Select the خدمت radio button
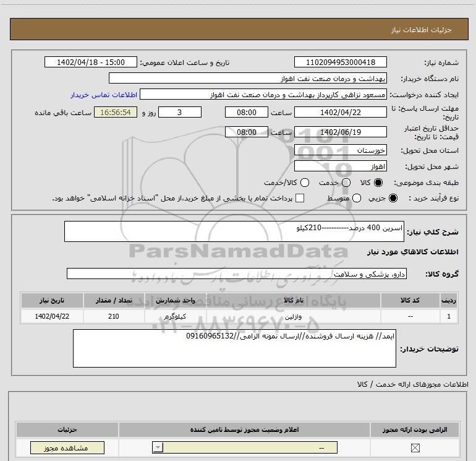The width and height of the screenshot is (476, 461). pos(346,183)
